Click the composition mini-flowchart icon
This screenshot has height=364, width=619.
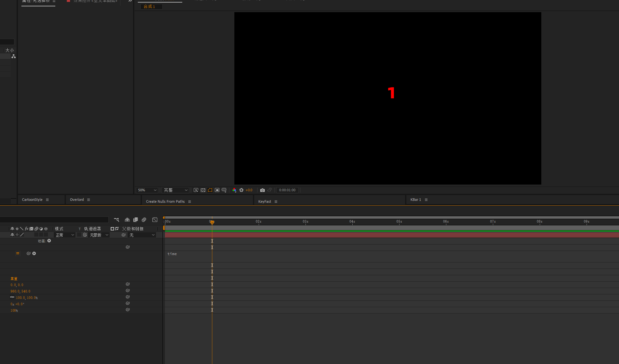tap(116, 220)
